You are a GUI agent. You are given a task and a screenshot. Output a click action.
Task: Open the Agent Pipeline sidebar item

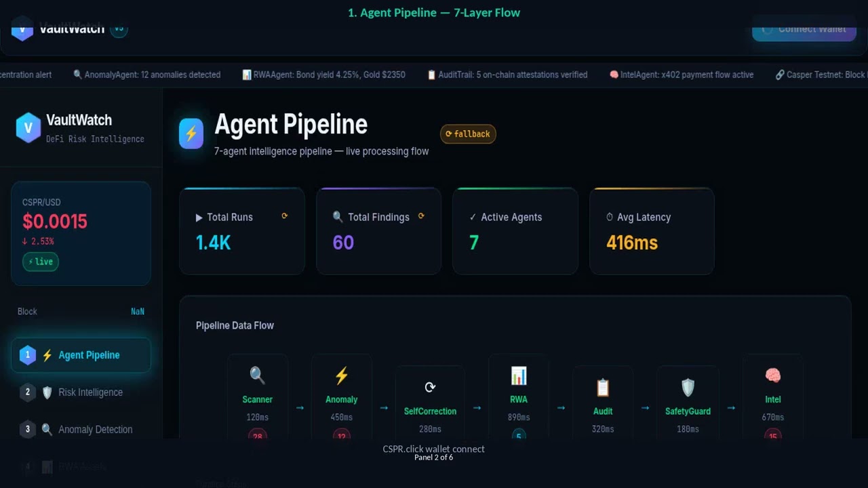click(x=81, y=355)
